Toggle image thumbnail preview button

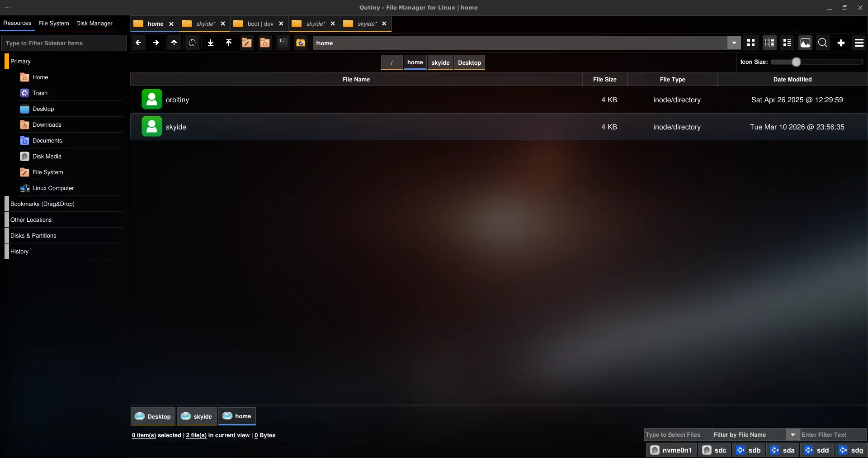pyautogui.click(x=805, y=43)
